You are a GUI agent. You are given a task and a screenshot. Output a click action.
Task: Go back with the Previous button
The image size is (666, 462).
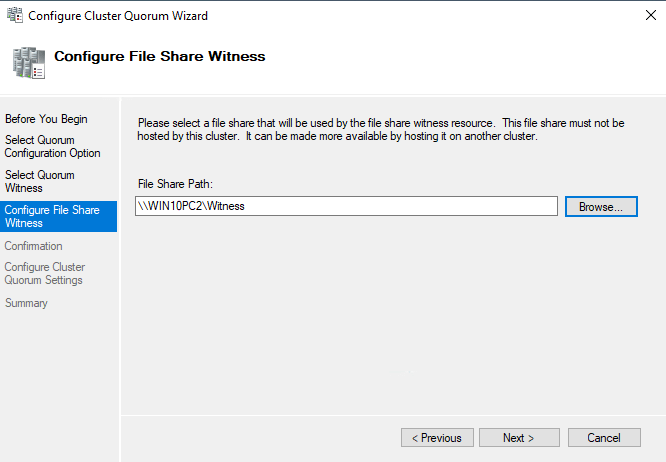click(437, 438)
